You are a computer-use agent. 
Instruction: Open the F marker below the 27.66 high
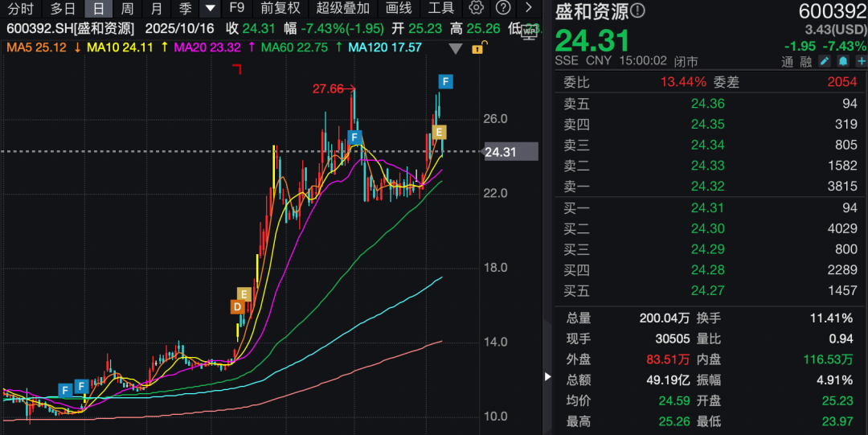pos(354,137)
